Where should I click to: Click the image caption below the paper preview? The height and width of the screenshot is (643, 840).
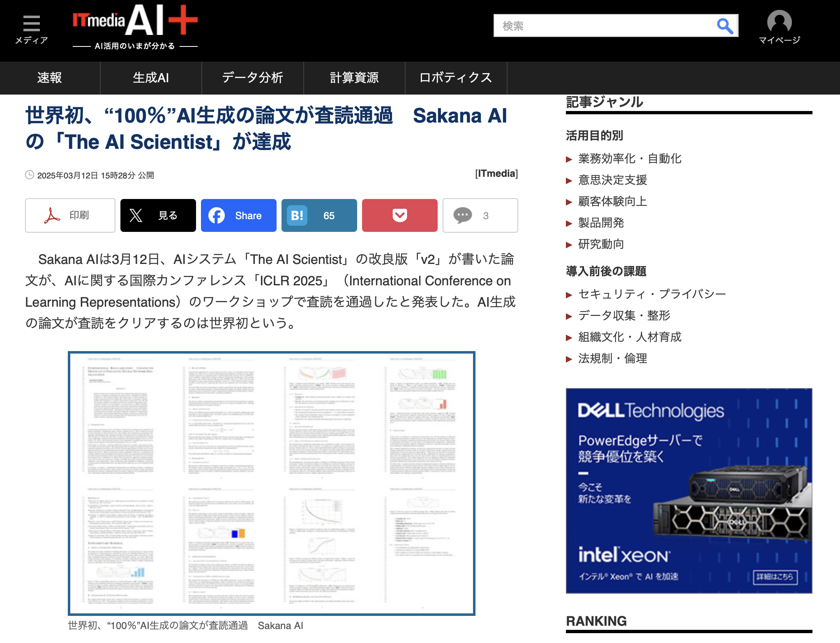click(185, 626)
